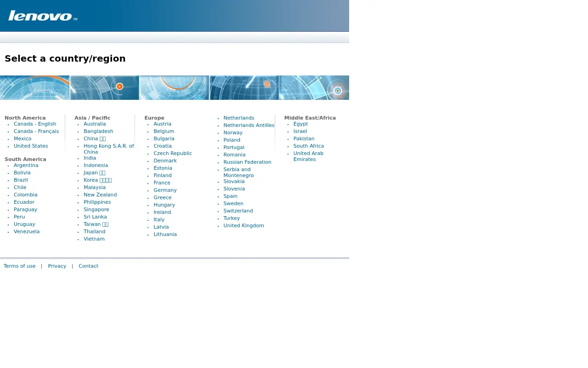
Task: Open the Austria link under Europe
Action: 162,124
